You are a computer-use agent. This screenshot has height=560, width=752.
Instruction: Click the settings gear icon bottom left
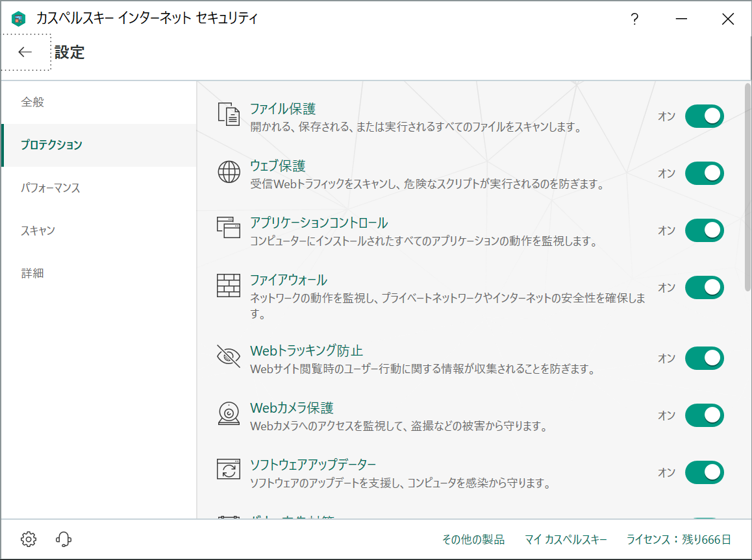click(x=27, y=539)
